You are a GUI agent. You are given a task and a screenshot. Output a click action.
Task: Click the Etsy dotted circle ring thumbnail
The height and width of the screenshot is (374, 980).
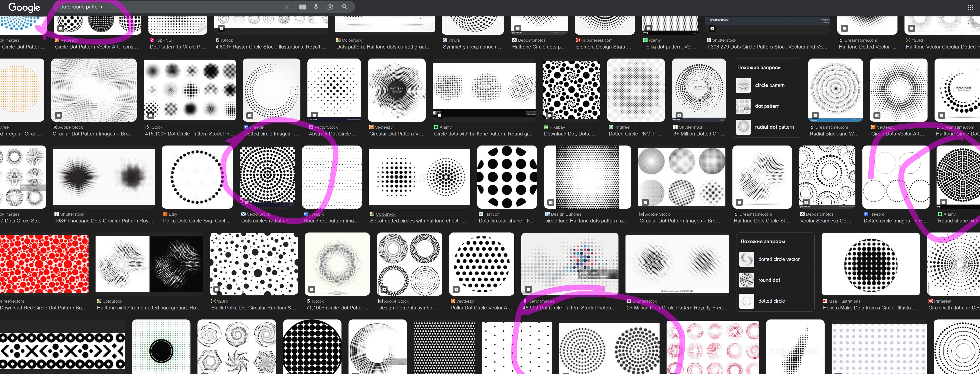(197, 177)
